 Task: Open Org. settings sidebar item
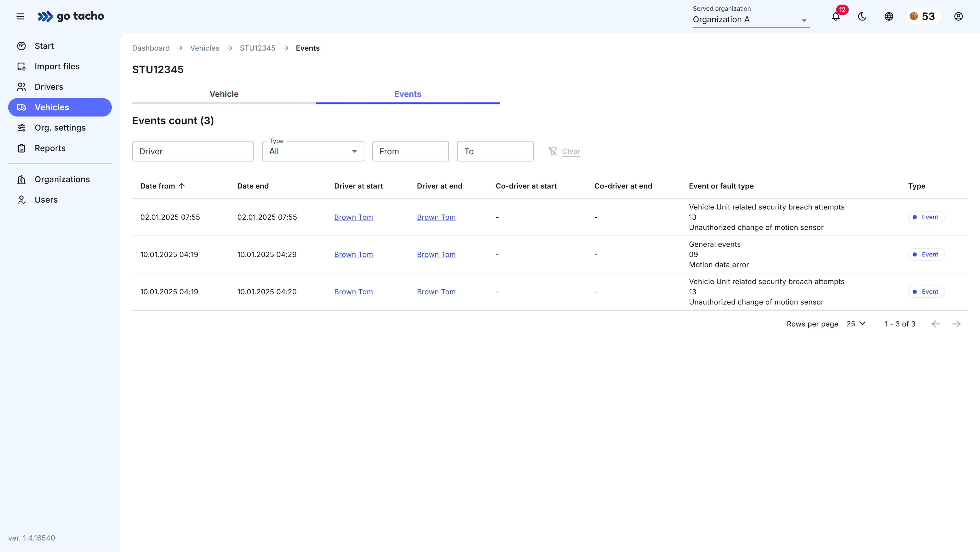(x=60, y=127)
